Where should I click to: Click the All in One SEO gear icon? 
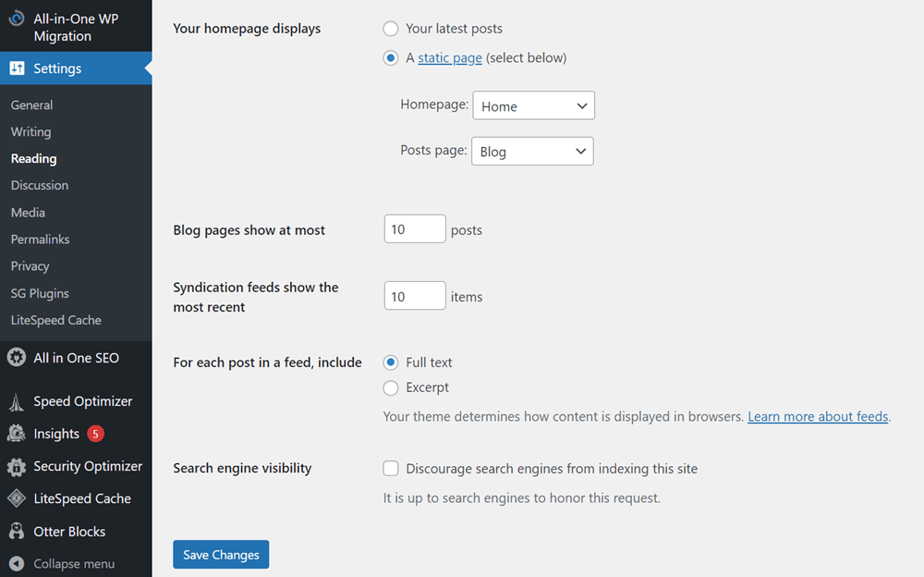point(17,358)
